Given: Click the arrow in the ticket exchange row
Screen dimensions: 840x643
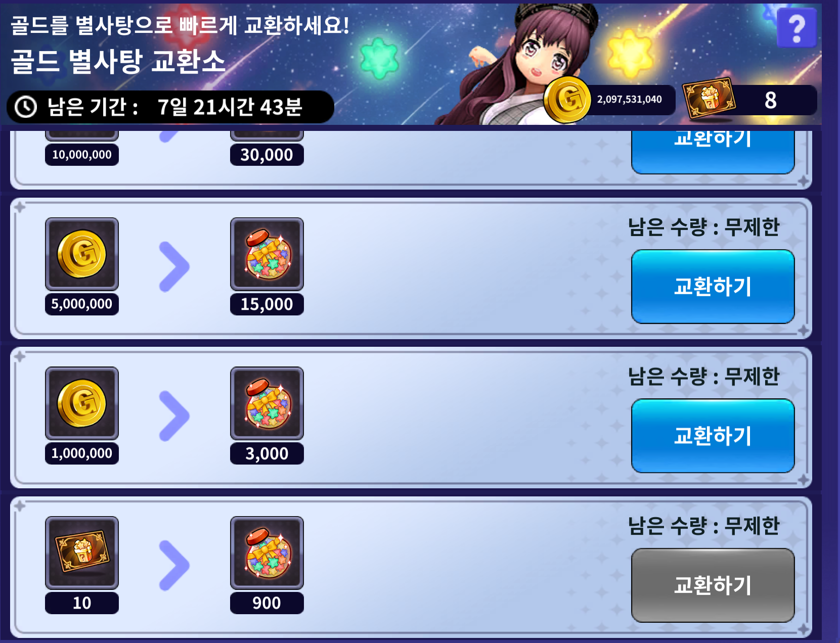Looking at the screenshot, I should (x=174, y=565).
